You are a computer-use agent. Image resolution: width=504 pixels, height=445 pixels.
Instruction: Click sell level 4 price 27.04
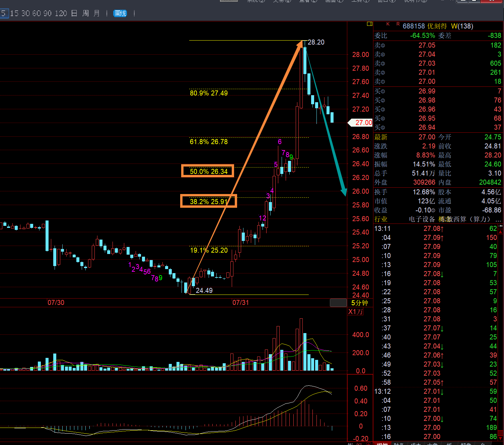point(427,54)
